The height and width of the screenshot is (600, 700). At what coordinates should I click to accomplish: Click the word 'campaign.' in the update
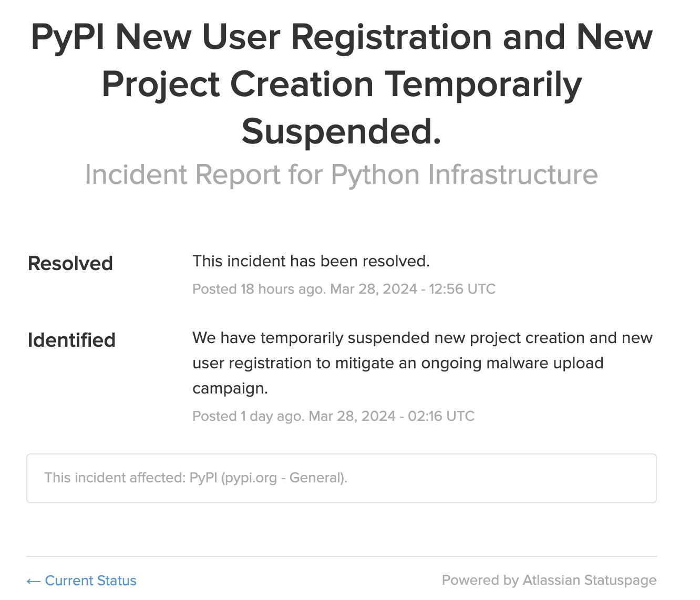pyautogui.click(x=230, y=388)
